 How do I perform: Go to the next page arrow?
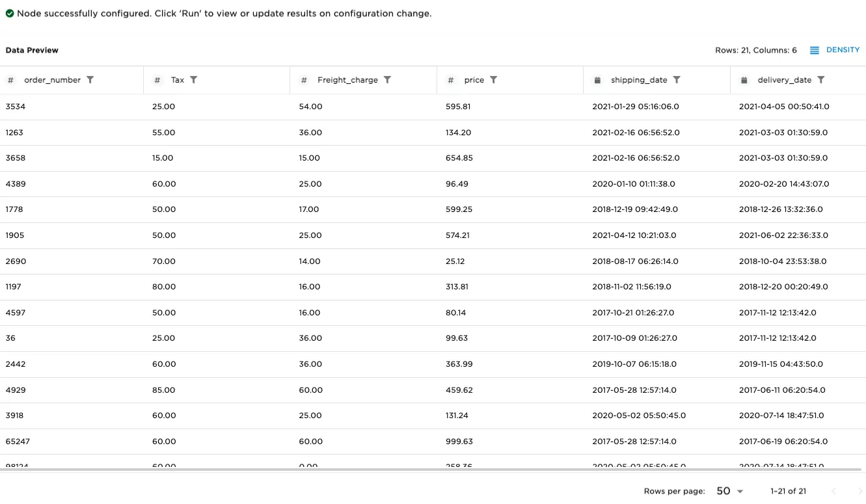click(x=860, y=491)
